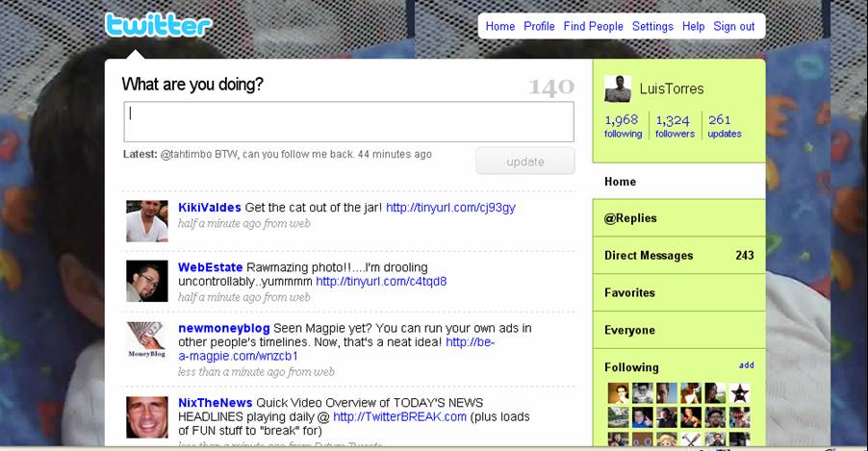
Task: Open Everyone tab
Action: [678, 330]
